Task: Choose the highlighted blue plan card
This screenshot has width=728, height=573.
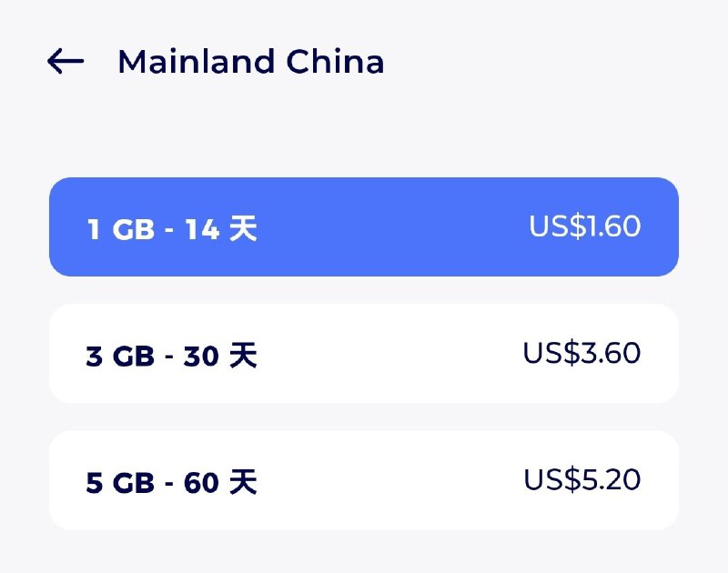Action: tap(363, 226)
